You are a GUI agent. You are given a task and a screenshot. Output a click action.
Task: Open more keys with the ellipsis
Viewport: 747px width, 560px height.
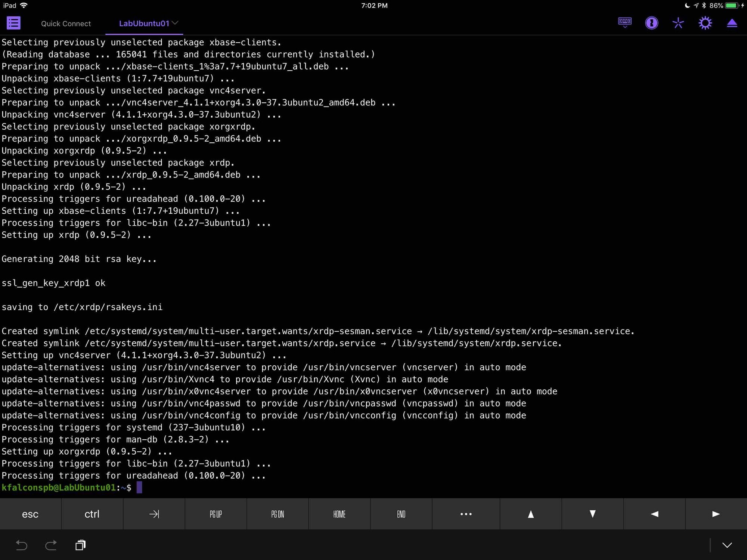point(466,514)
